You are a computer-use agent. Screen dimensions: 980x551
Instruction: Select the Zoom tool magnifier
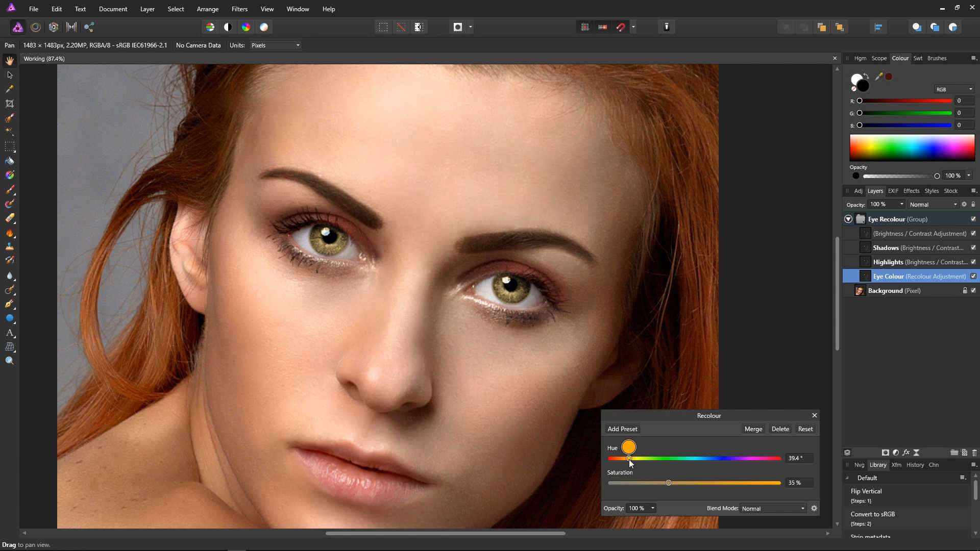10,361
